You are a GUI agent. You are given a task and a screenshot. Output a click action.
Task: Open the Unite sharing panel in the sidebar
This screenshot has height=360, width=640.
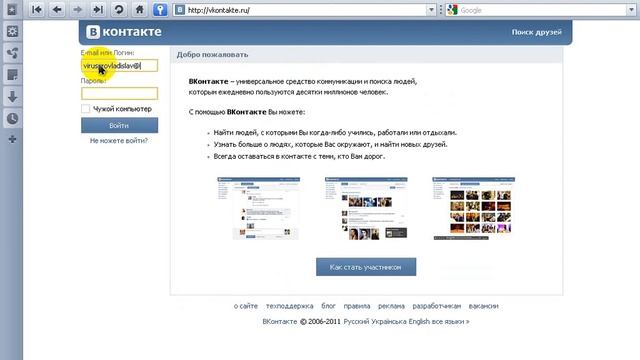coord(12,53)
